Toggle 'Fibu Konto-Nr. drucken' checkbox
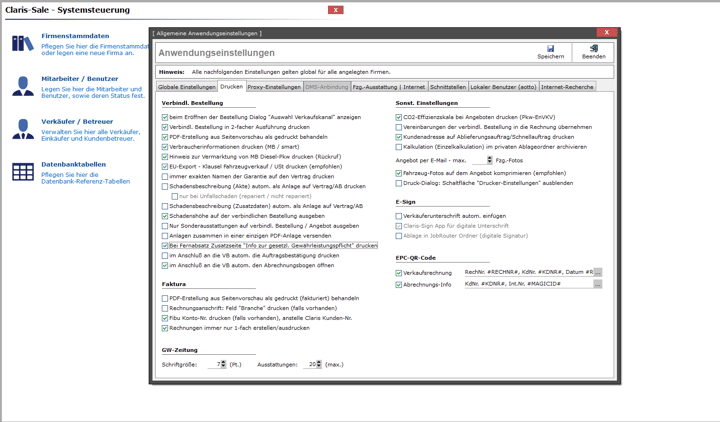 coord(165,318)
